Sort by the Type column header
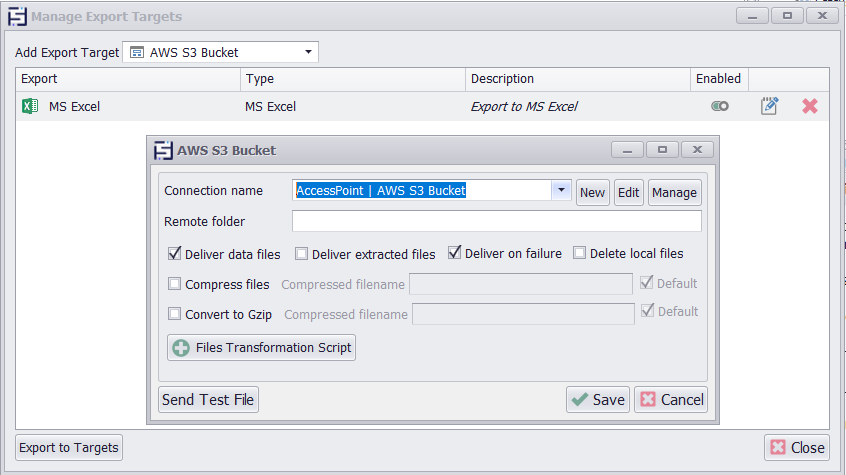The width and height of the screenshot is (846, 475). click(x=353, y=79)
